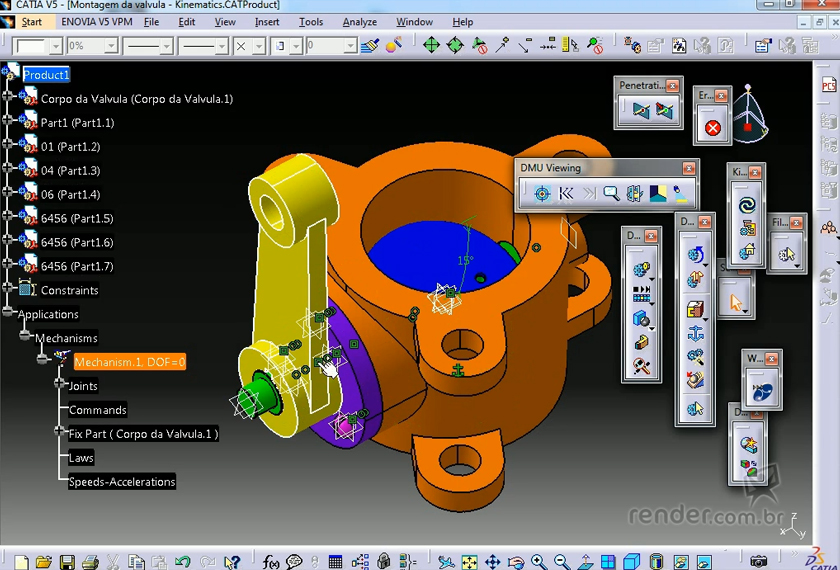Close the DMU Viewing toolbar
840x570 pixels.
[688, 168]
